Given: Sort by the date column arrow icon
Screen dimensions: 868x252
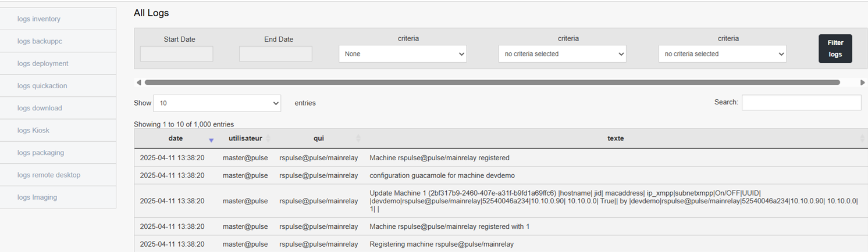Looking at the screenshot, I should (211, 140).
